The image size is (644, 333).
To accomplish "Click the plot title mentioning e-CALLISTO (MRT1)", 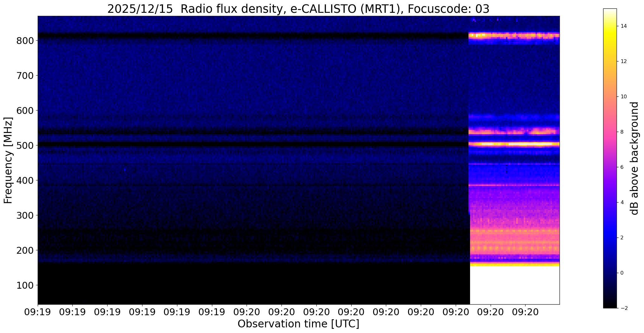I will coord(298,9).
